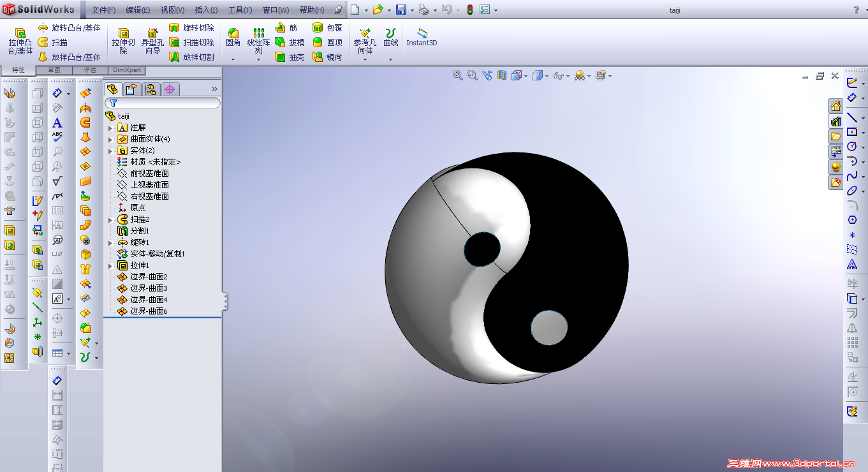The height and width of the screenshot is (472, 868).
Task: Click the ABC Spelling Checker icon
Action: click(57, 137)
